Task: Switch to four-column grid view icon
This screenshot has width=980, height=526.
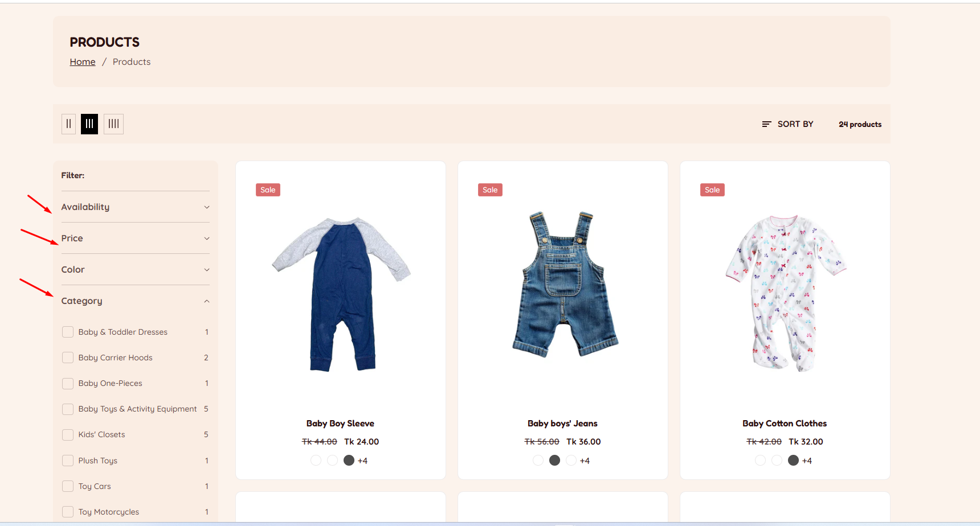Action: click(x=113, y=124)
